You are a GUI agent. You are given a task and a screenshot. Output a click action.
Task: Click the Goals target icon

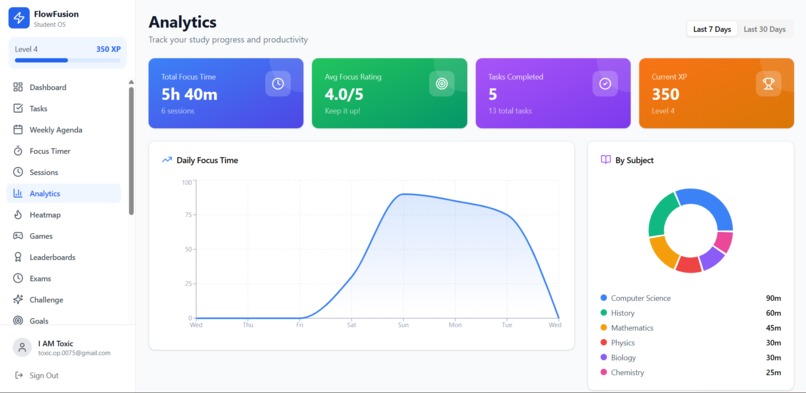[18, 321]
